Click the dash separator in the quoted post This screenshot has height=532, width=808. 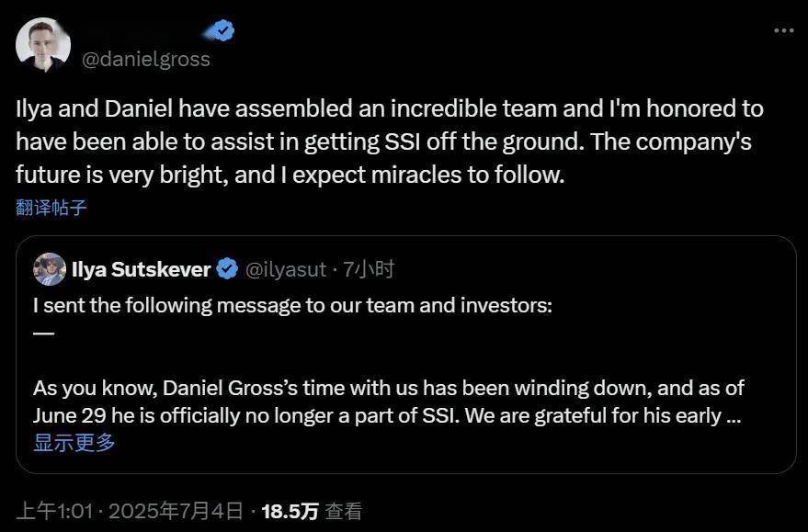tap(43, 333)
